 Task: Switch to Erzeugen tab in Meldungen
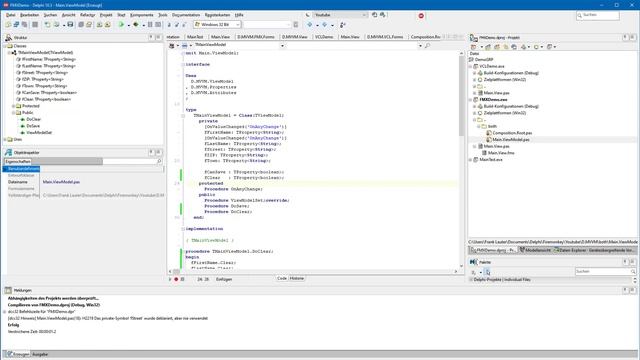coord(18,354)
